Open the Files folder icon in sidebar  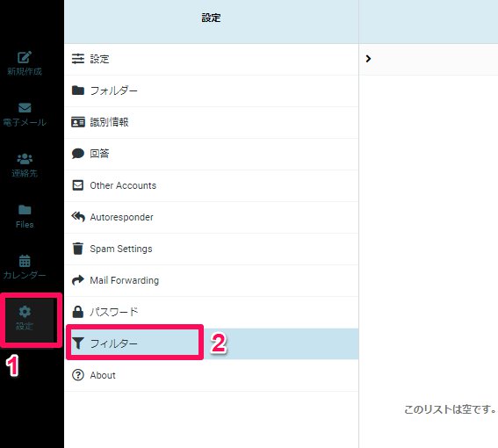(25, 210)
